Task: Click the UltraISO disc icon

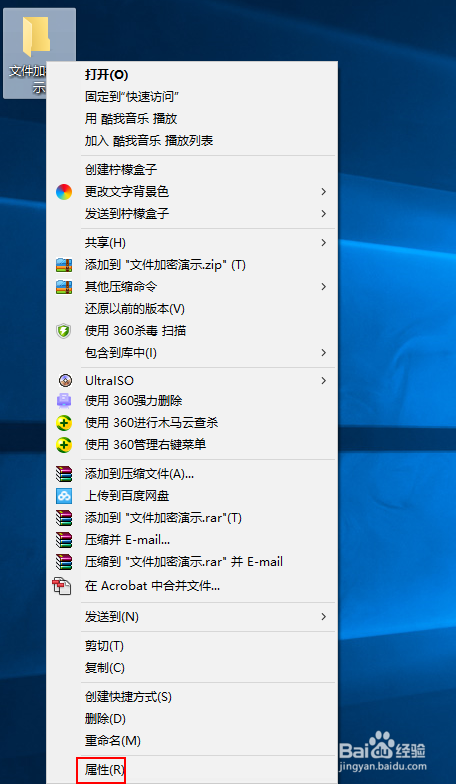Action: click(65, 380)
